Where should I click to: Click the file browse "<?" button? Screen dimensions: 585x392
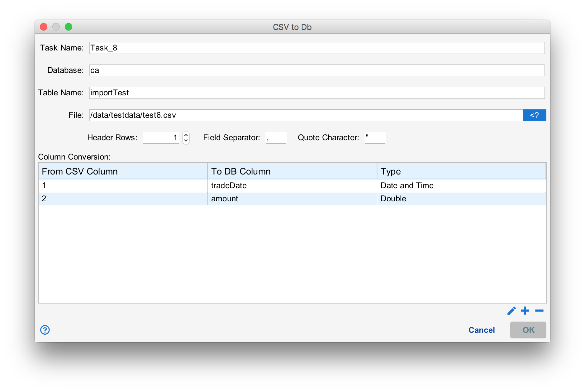coord(534,115)
